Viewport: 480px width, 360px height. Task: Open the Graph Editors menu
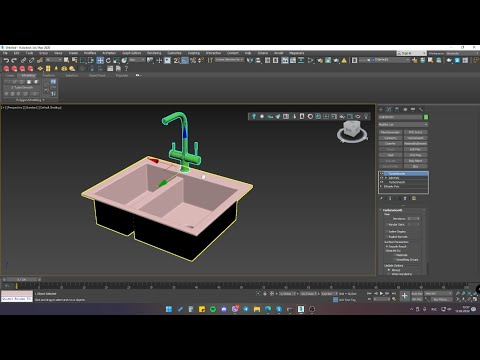click(131, 53)
